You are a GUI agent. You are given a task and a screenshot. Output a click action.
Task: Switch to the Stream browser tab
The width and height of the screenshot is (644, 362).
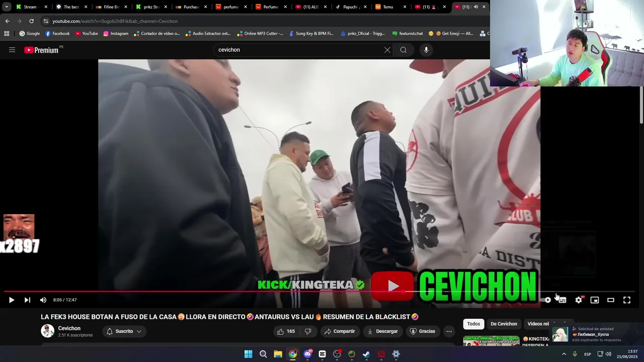pos(30,7)
